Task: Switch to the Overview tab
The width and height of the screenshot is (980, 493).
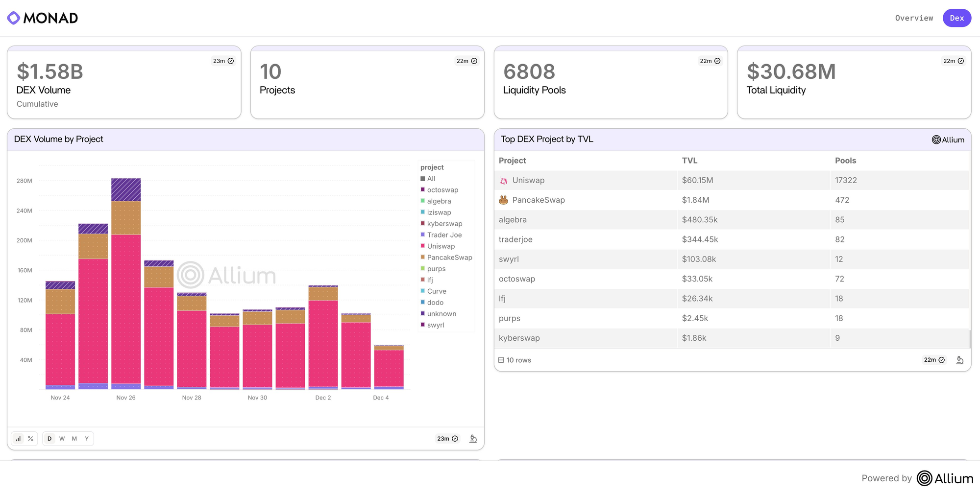Action: coord(914,18)
